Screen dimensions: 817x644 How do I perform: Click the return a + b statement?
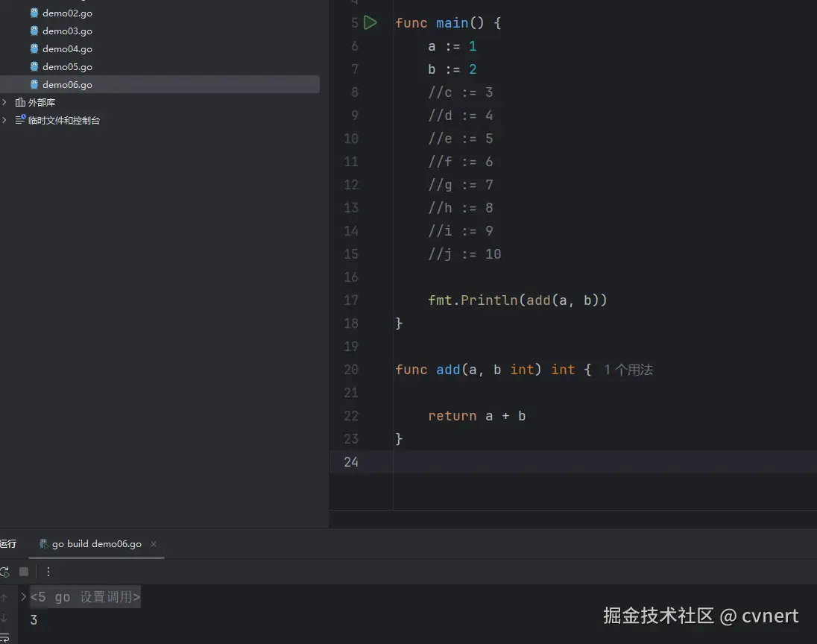pos(477,416)
